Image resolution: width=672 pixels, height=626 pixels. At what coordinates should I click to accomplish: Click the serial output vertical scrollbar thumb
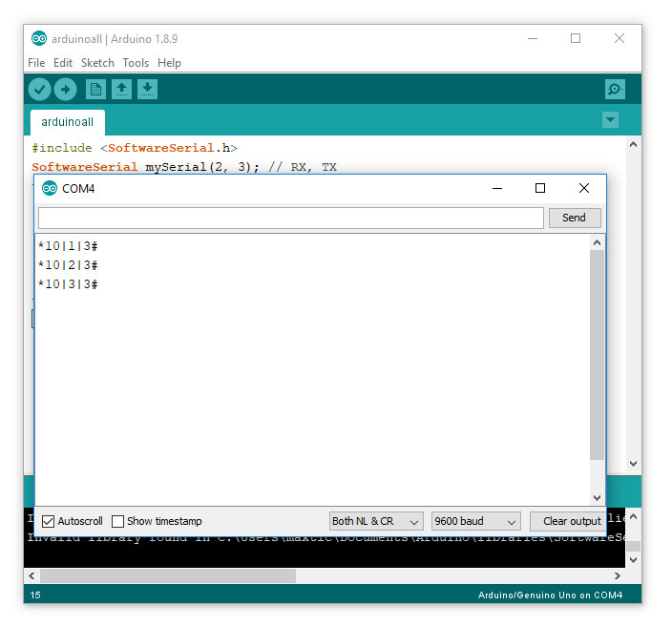tap(597, 355)
